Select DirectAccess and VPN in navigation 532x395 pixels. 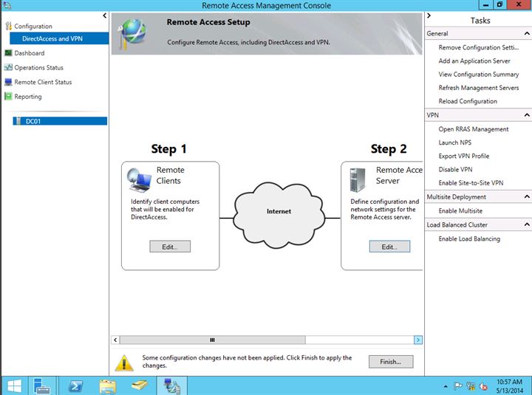(52, 38)
